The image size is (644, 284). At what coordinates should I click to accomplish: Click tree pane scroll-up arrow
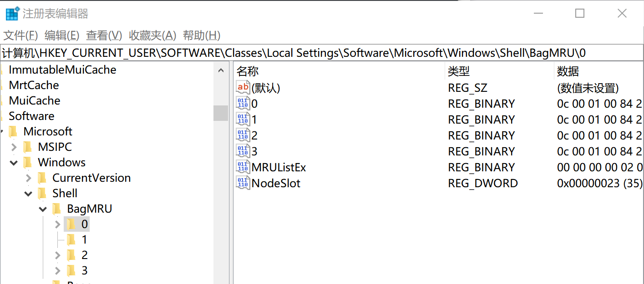(221, 70)
